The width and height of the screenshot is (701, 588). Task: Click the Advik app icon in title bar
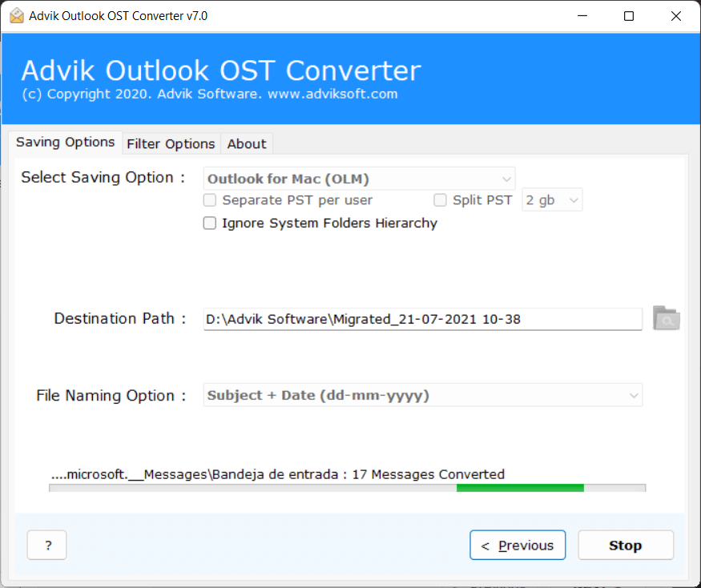pos(17,16)
